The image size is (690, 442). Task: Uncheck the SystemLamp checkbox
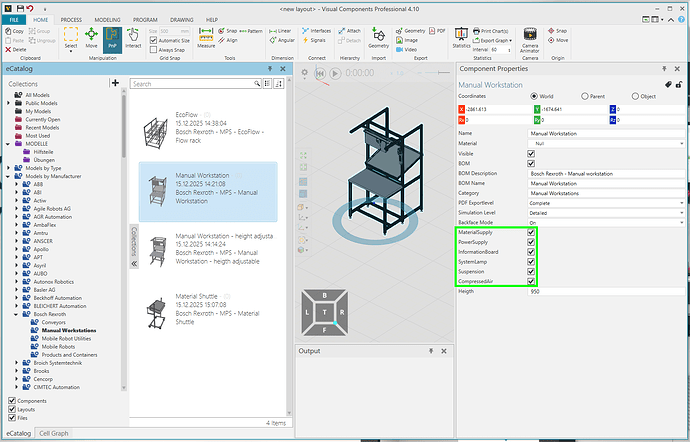click(531, 261)
